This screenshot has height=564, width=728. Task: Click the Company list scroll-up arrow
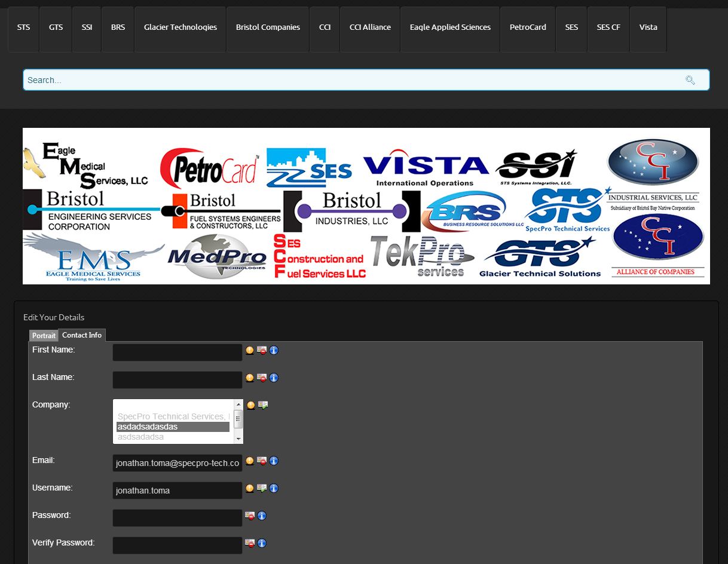tap(238, 404)
